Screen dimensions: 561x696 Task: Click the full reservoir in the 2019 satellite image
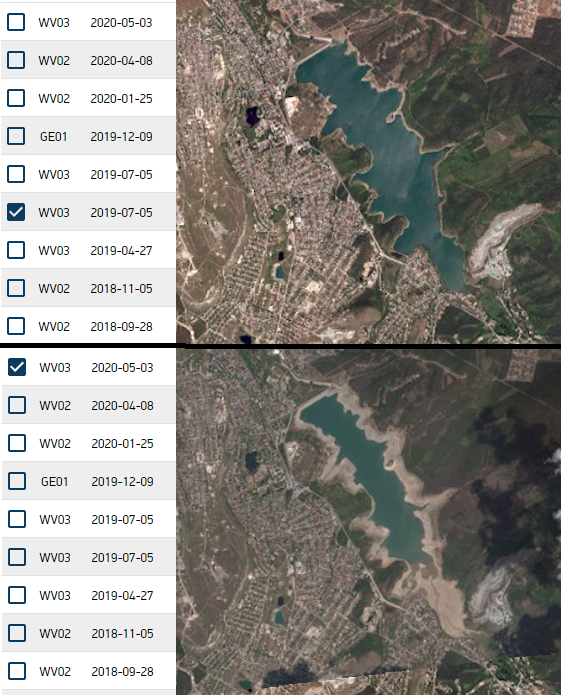pyautogui.click(x=382, y=151)
